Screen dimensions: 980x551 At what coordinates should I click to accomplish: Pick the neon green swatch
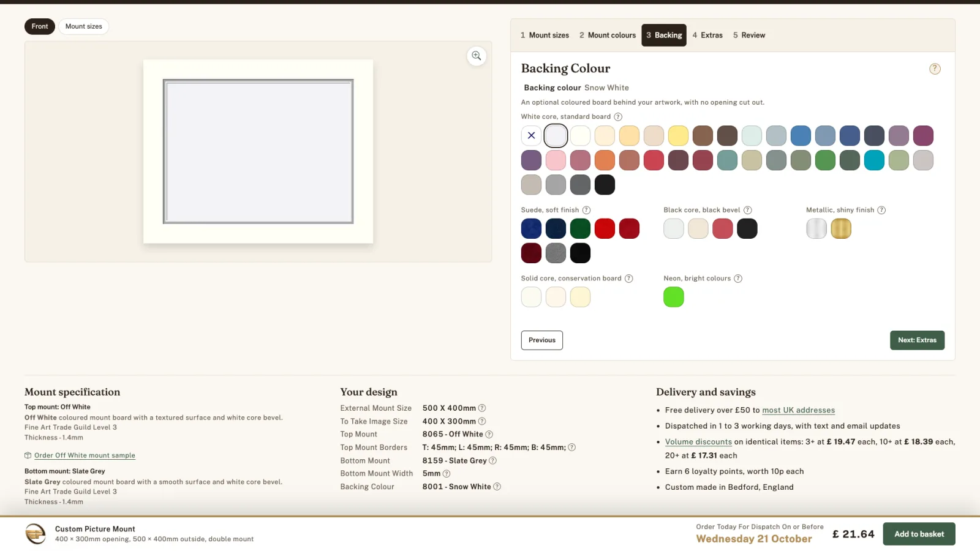pos(674,297)
